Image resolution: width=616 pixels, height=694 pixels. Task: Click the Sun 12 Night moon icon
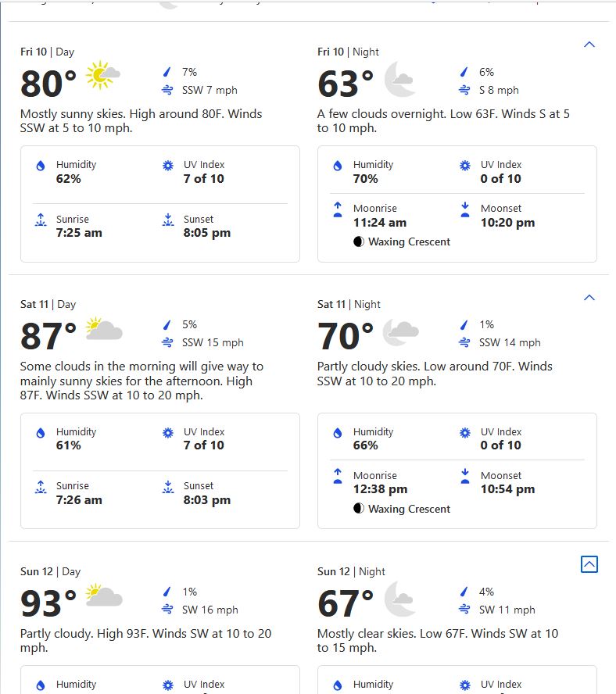click(399, 598)
